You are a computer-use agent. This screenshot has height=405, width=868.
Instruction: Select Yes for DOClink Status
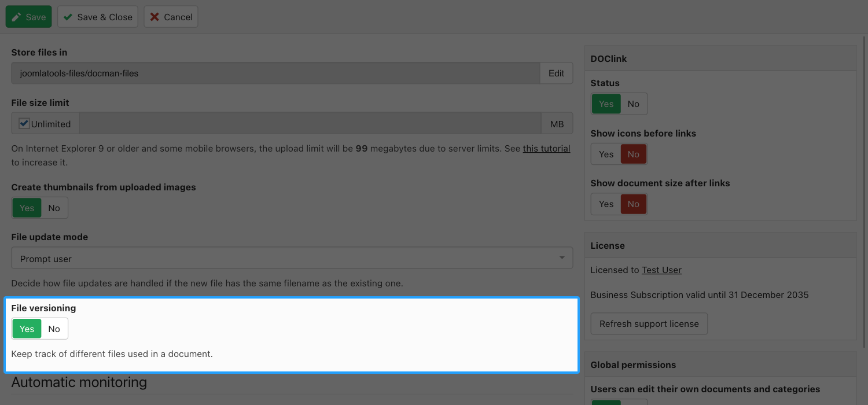coord(606,104)
